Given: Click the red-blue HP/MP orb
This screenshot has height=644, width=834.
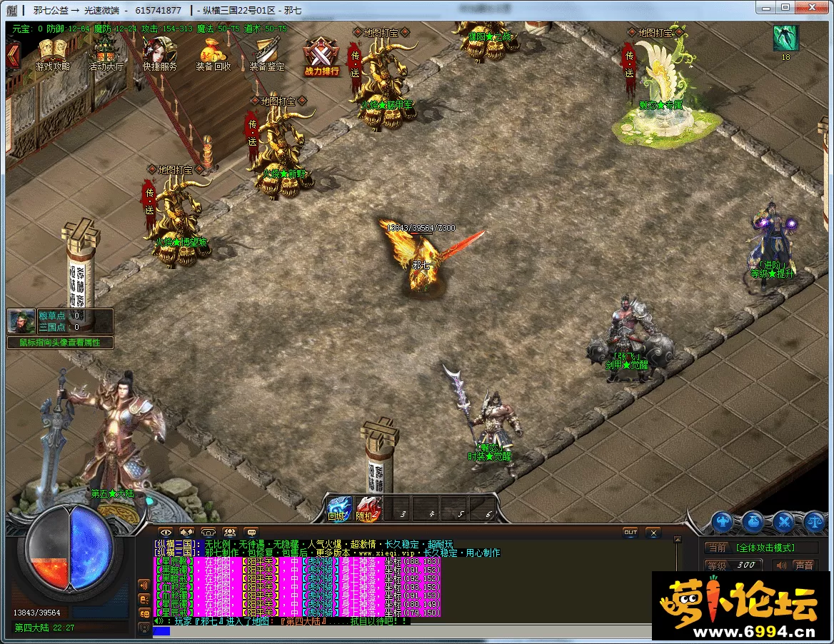Looking at the screenshot, I should pyautogui.click(x=69, y=548).
